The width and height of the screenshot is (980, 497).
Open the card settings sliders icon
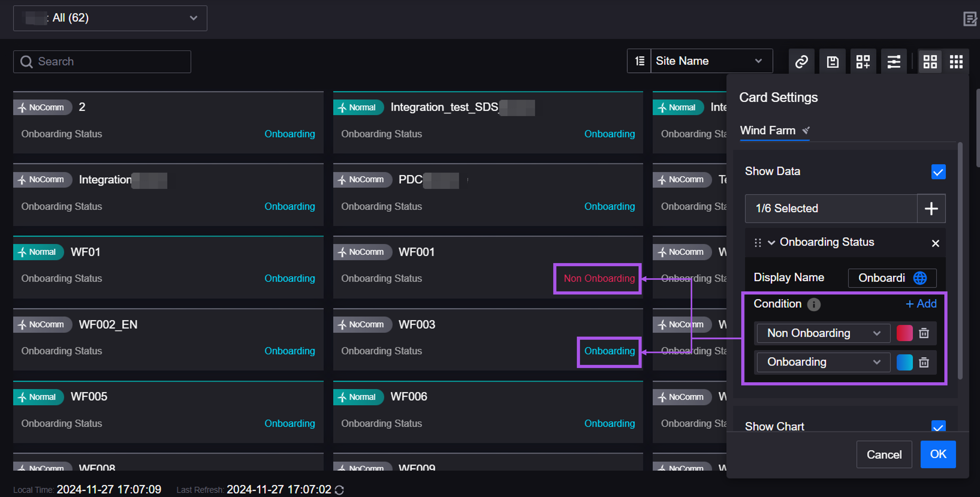[x=894, y=61]
